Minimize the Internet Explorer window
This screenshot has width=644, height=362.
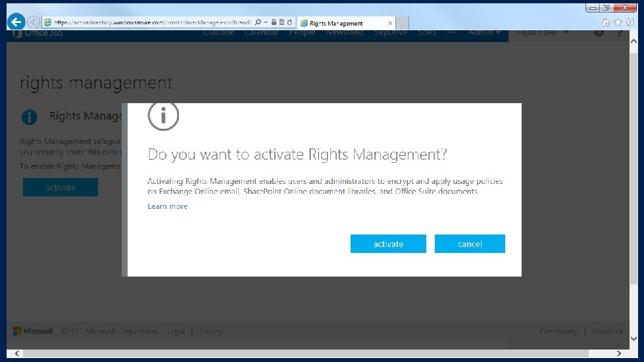(593, 7)
